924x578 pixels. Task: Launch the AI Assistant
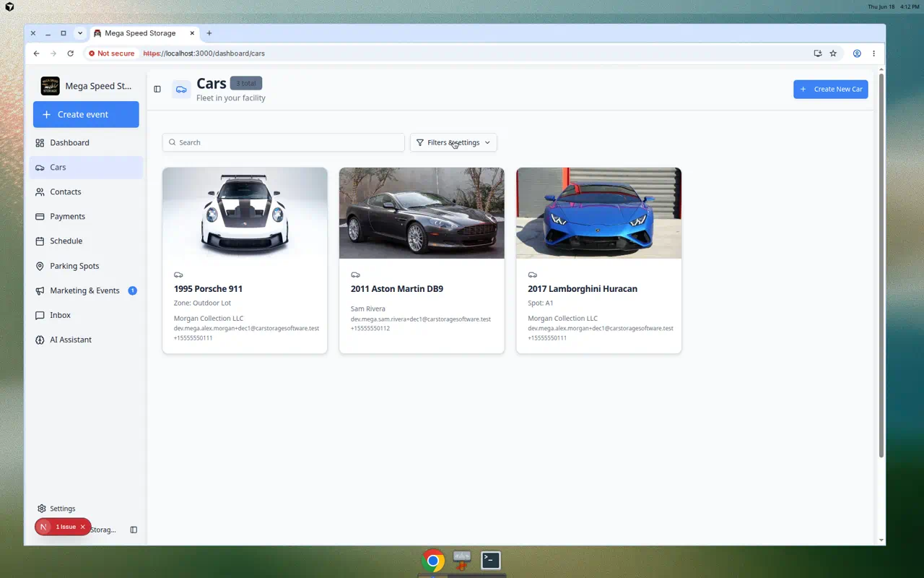point(86,340)
